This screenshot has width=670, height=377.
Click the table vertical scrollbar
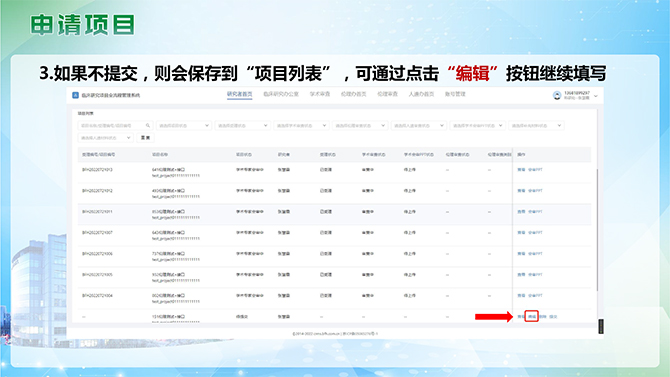[x=597, y=229]
